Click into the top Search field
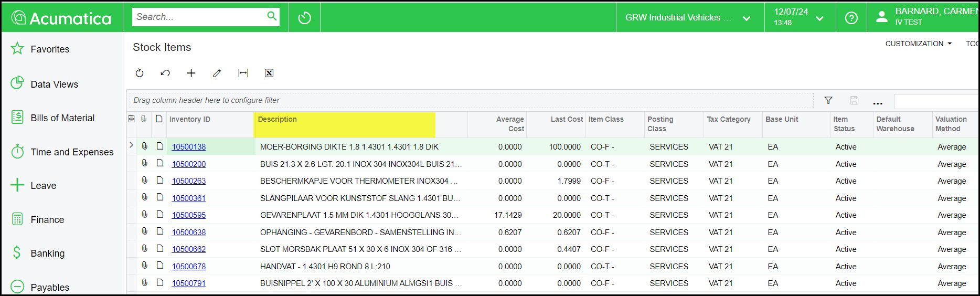 (x=199, y=17)
